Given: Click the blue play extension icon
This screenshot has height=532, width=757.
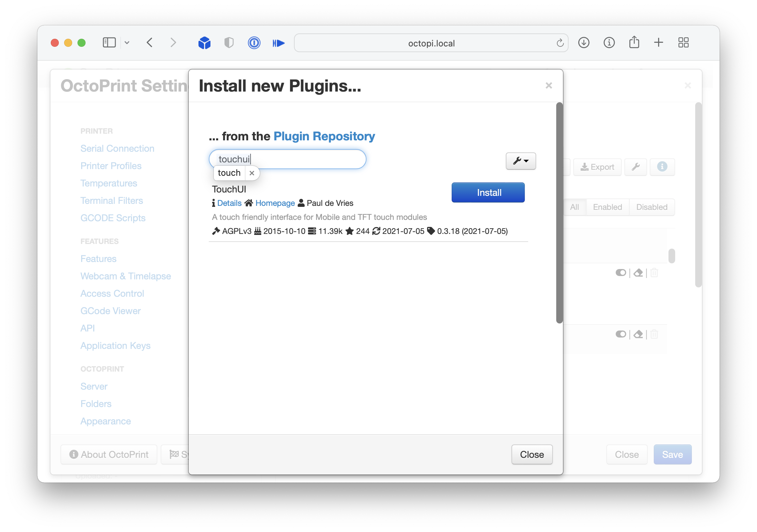Looking at the screenshot, I should 278,43.
